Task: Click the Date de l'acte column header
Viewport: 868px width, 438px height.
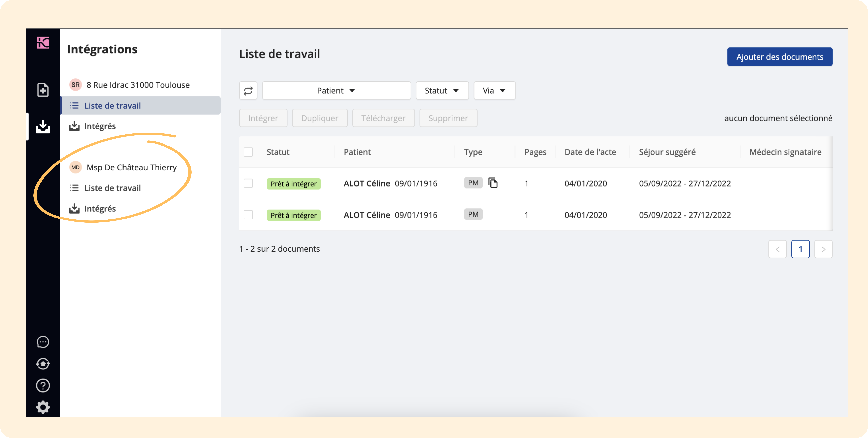Action: 590,152
